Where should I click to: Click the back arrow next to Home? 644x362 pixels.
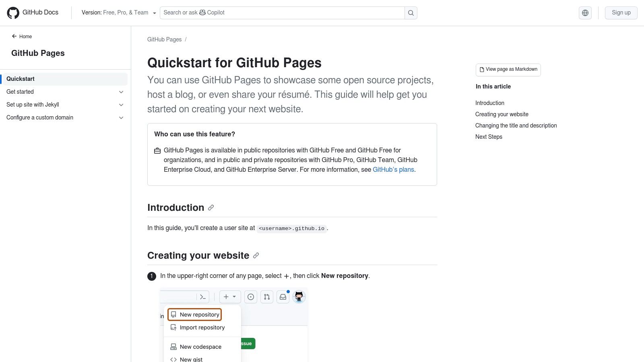click(14, 36)
